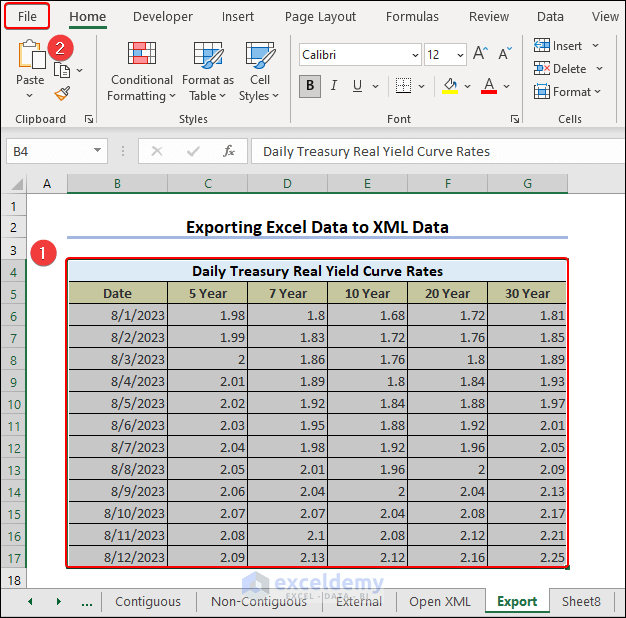Switch to the Page Layout ribbon tab
626x618 pixels.
(x=320, y=16)
